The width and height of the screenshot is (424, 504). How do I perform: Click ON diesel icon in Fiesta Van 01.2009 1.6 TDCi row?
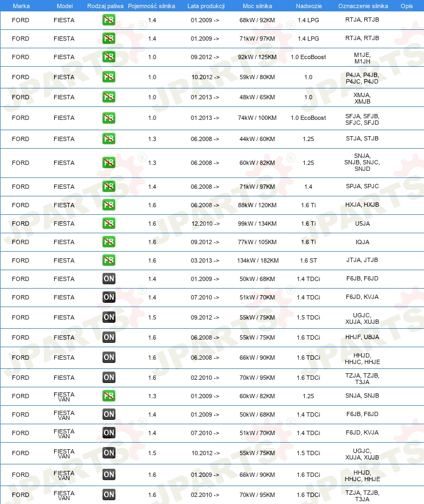point(109,474)
